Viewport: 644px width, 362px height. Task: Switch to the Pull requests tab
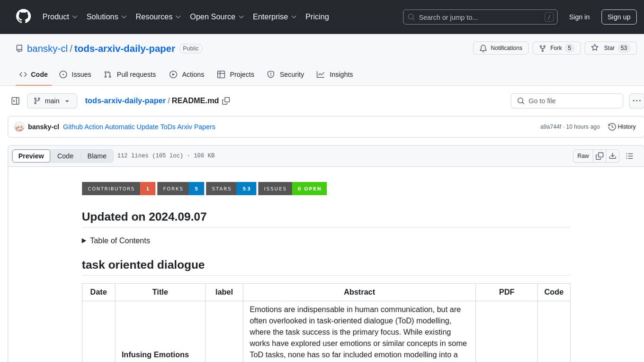pyautogui.click(x=130, y=74)
